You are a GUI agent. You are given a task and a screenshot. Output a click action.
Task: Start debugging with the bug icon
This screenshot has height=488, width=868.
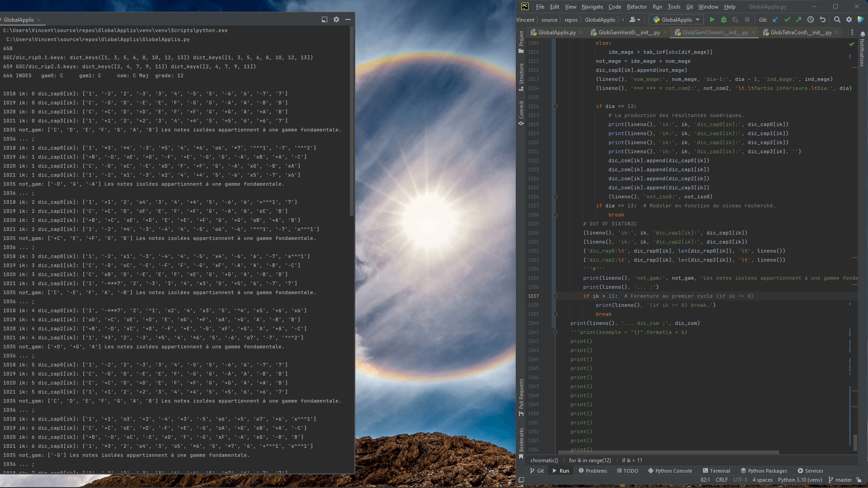click(724, 20)
